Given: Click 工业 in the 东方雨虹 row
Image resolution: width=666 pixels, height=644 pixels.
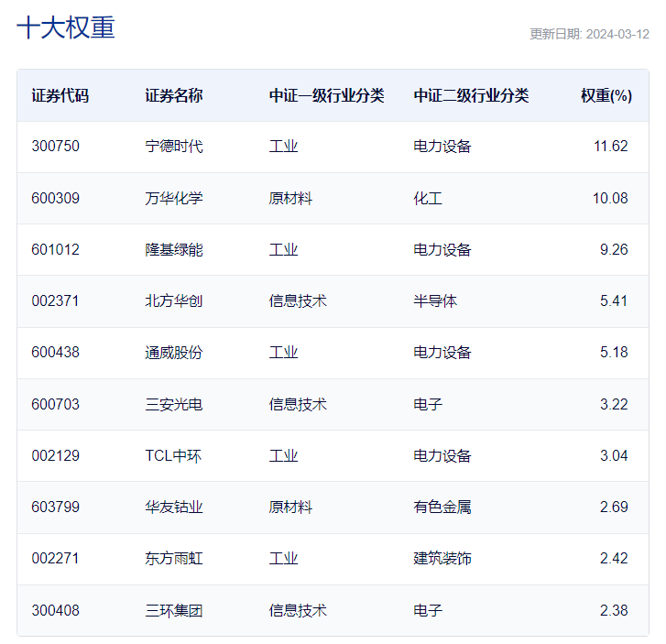Looking at the screenshot, I should click(283, 558).
